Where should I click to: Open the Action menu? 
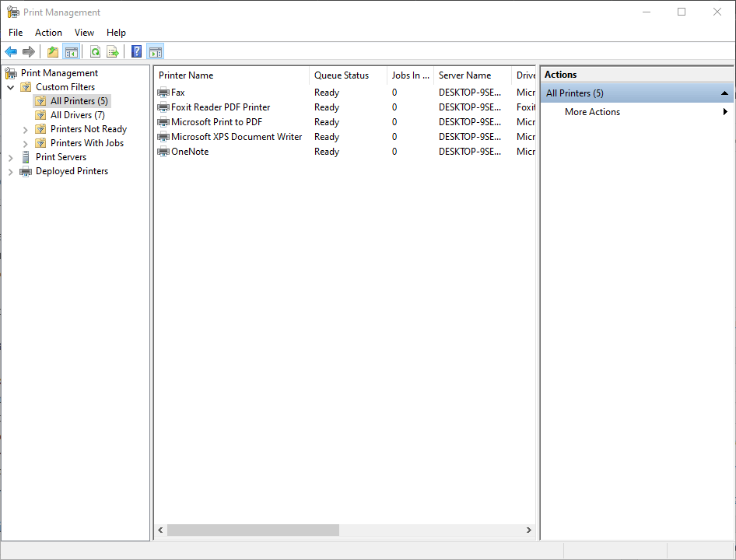tap(48, 33)
